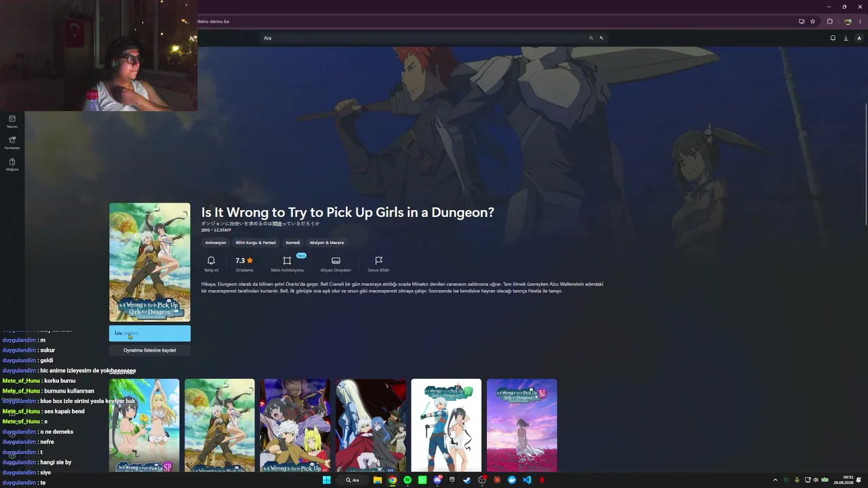The image size is (868, 488).
Task: Open the swimsuit SP poster thumbnail
Action: pos(144,425)
